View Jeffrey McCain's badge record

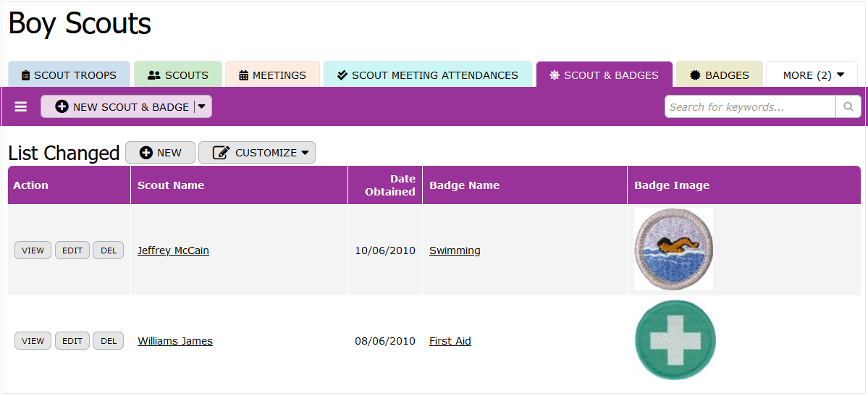click(x=33, y=250)
